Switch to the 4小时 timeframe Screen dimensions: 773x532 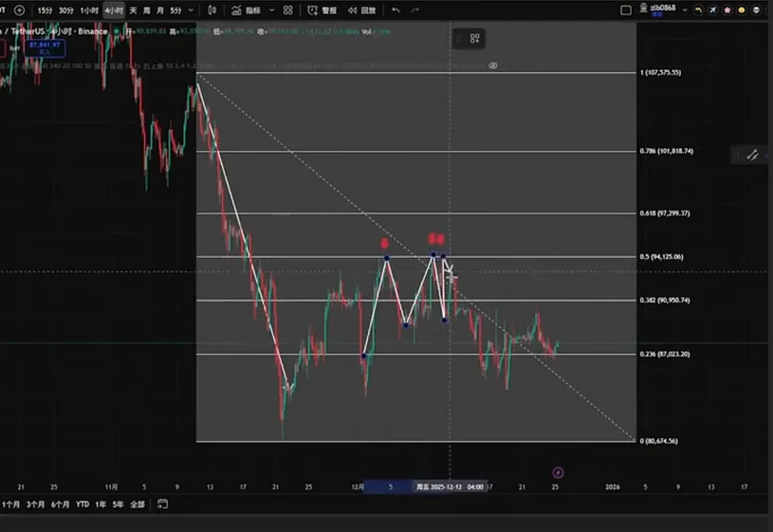pyautogui.click(x=113, y=9)
